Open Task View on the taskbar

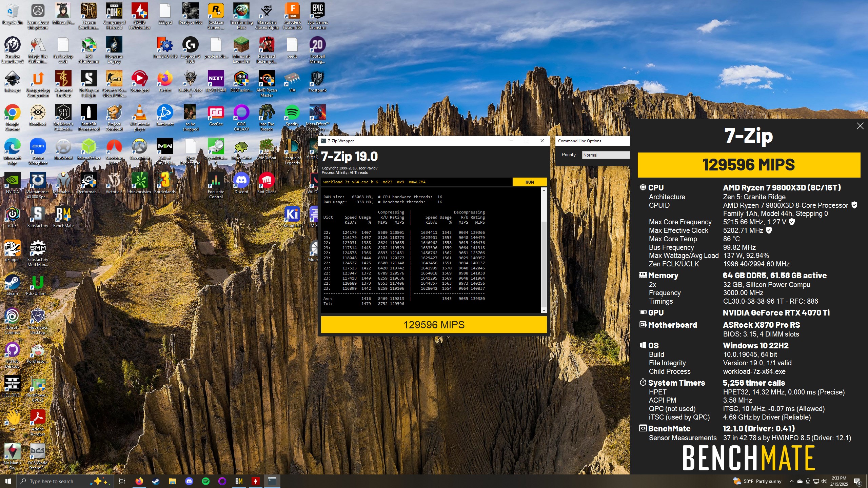click(122, 481)
